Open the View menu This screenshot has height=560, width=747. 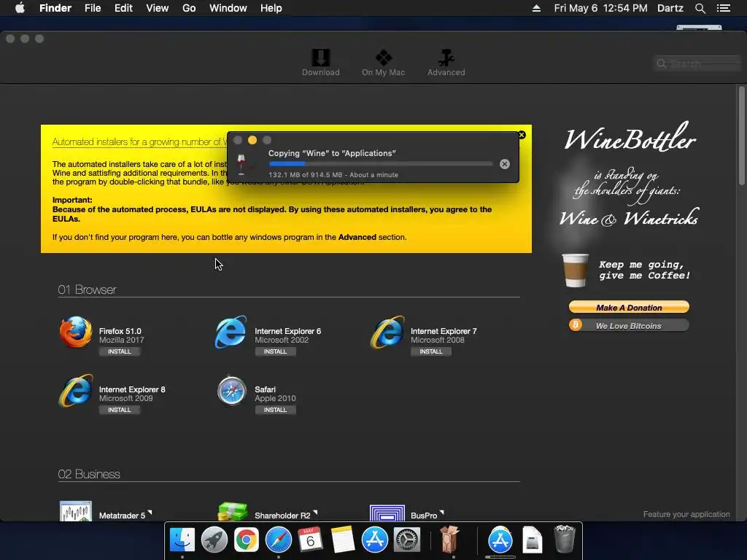[158, 8]
